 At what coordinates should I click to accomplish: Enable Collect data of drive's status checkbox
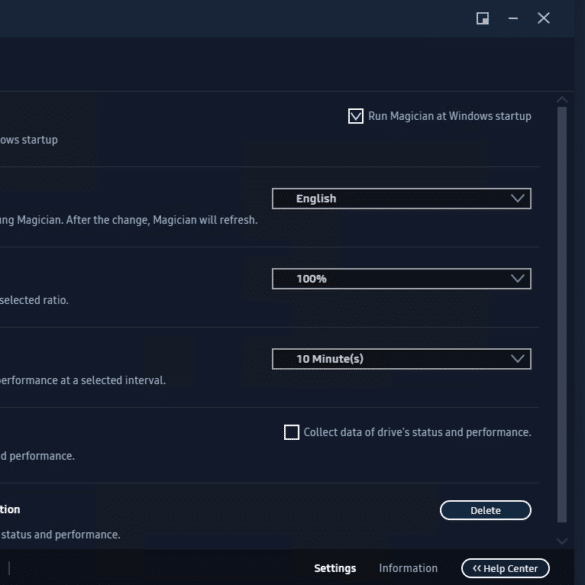[x=291, y=432]
